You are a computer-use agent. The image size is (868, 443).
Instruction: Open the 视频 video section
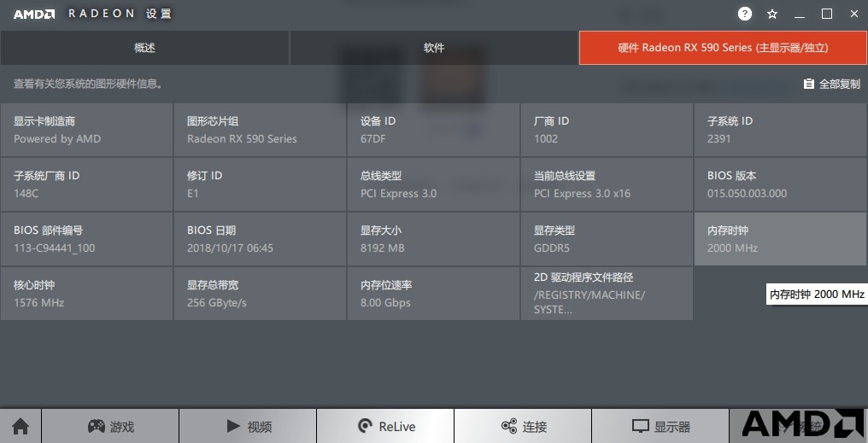[248, 427]
